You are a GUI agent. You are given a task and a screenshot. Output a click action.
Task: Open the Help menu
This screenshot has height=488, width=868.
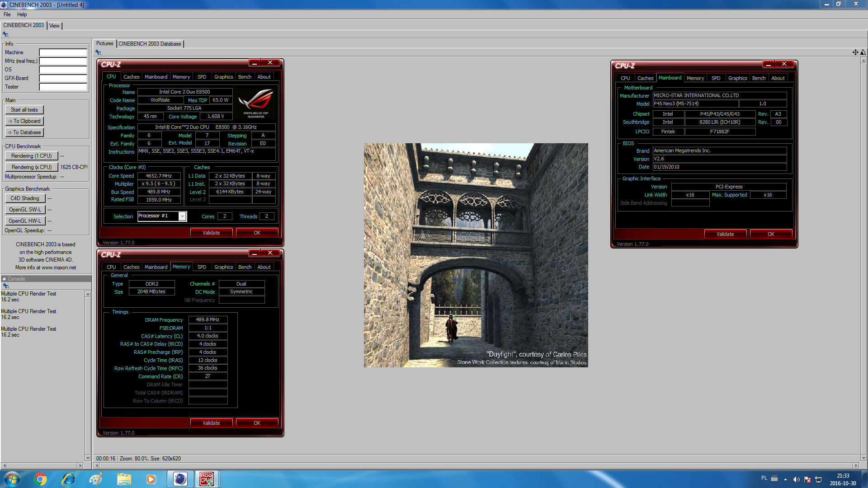coord(22,14)
